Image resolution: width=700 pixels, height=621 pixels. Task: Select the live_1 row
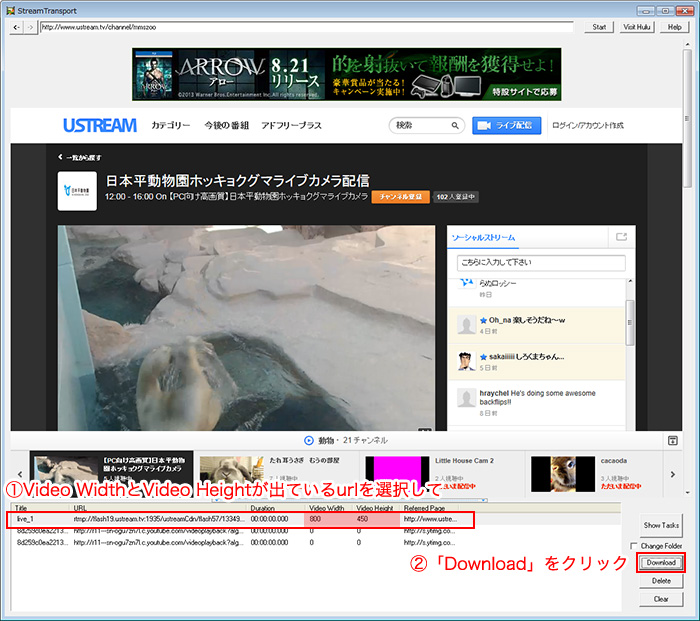(x=240, y=519)
